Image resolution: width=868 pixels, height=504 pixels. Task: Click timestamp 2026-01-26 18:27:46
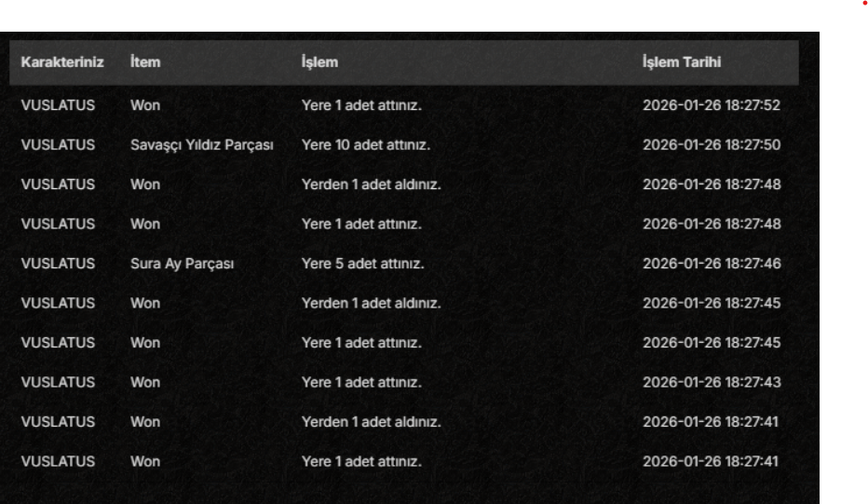[712, 264]
